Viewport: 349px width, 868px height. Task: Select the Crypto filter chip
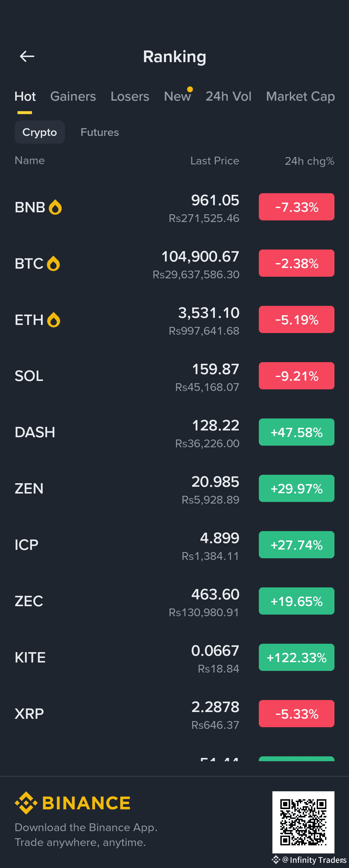click(39, 132)
